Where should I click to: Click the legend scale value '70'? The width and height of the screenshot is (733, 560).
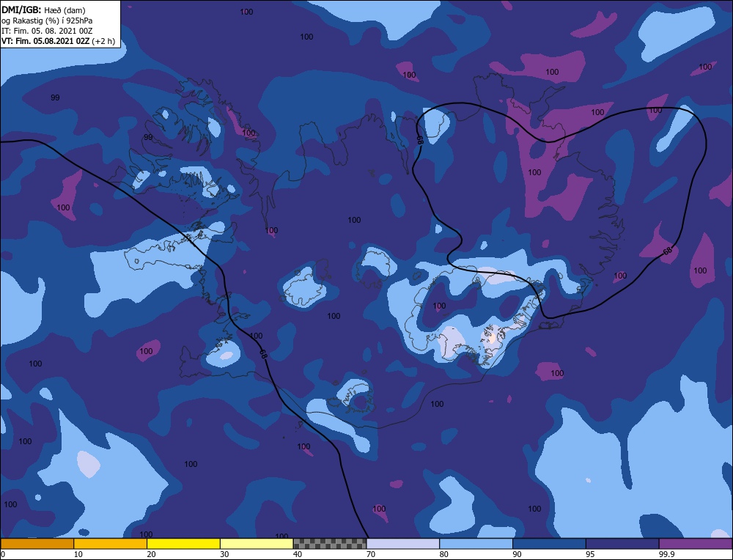coord(371,554)
